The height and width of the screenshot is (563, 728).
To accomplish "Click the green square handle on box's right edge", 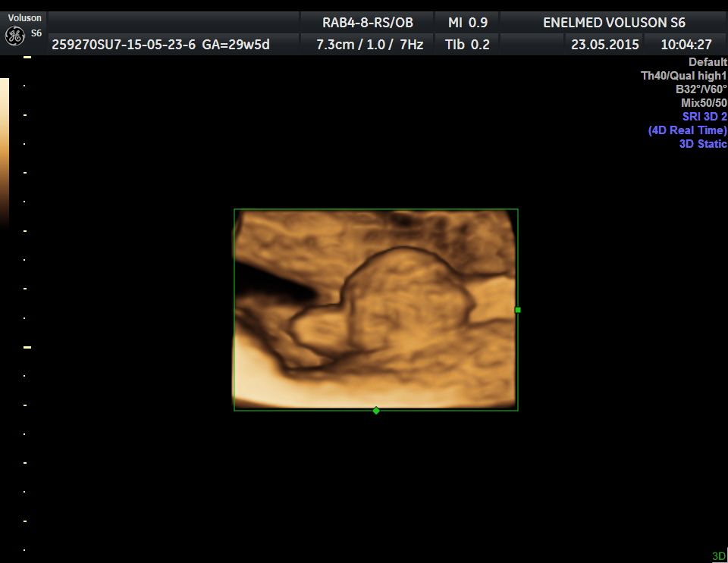I will [x=518, y=309].
